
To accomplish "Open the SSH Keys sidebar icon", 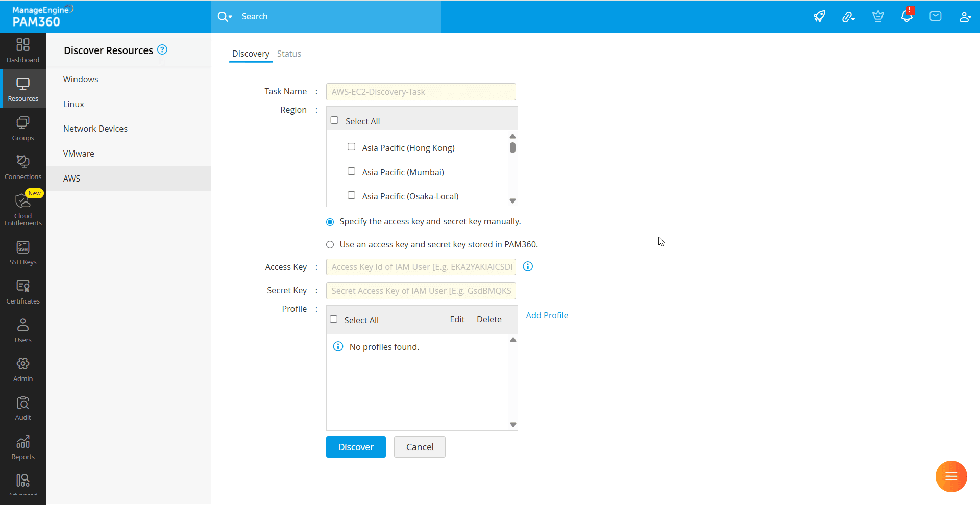I will (23, 253).
